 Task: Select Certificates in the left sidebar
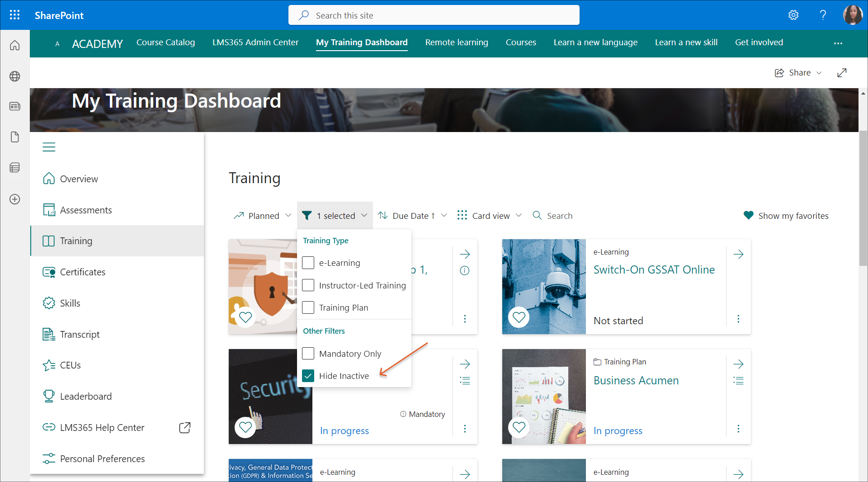tap(82, 272)
